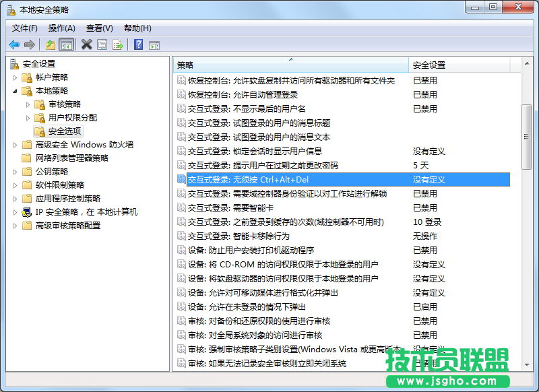Open the Help question mark icon
Viewport: 539px width, 392px height.
[x=137, y=44]
